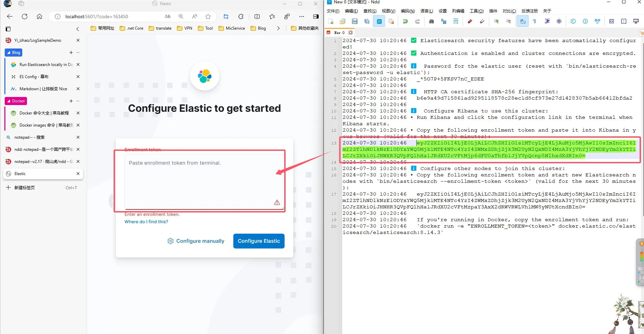Click the read aloud icon in address bar

195,16
